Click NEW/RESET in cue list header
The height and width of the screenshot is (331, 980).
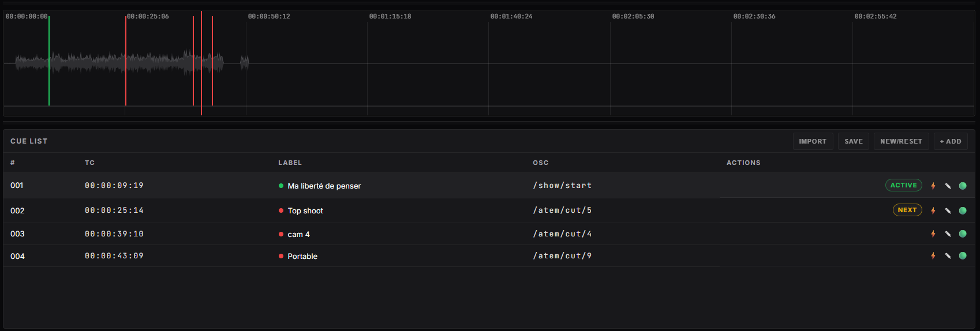point(901,141)
